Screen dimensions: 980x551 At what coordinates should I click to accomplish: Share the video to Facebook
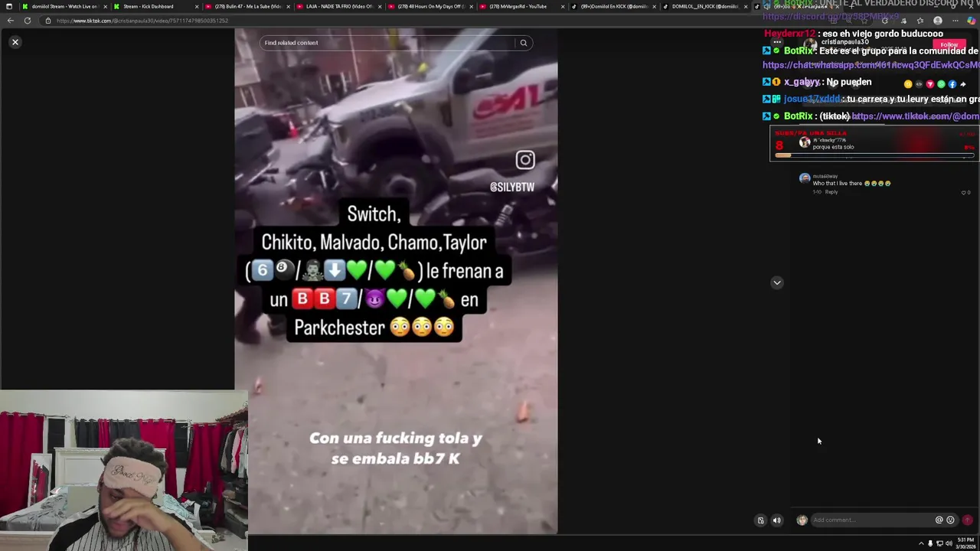(x=952, y=84)
